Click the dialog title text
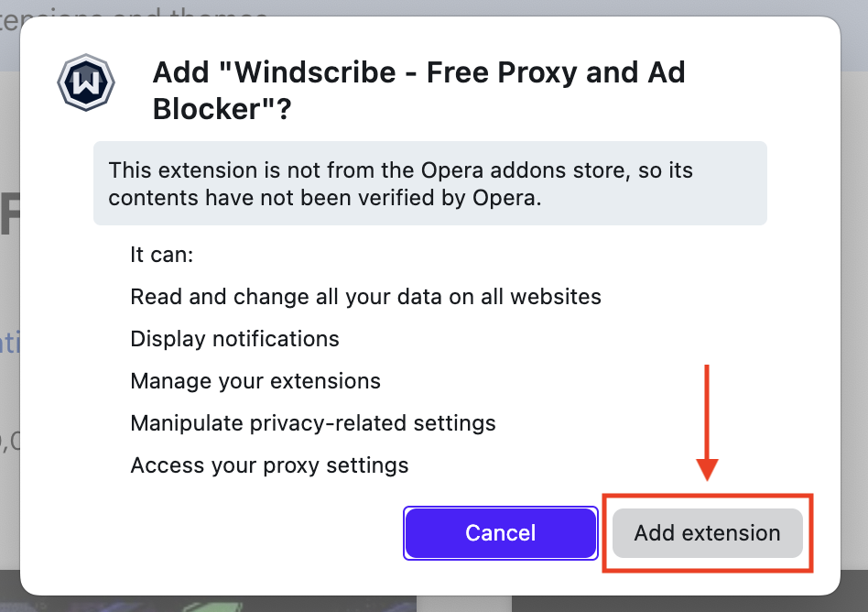 (x=418, y=90)
